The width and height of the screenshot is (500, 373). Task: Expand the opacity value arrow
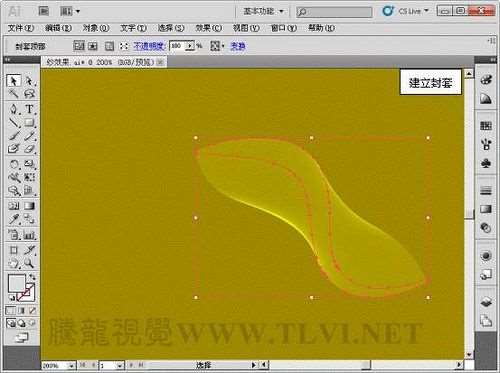point(190,46)
